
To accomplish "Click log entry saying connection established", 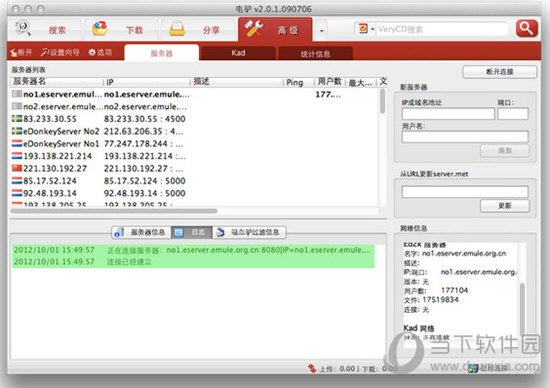I will [193, 262].
